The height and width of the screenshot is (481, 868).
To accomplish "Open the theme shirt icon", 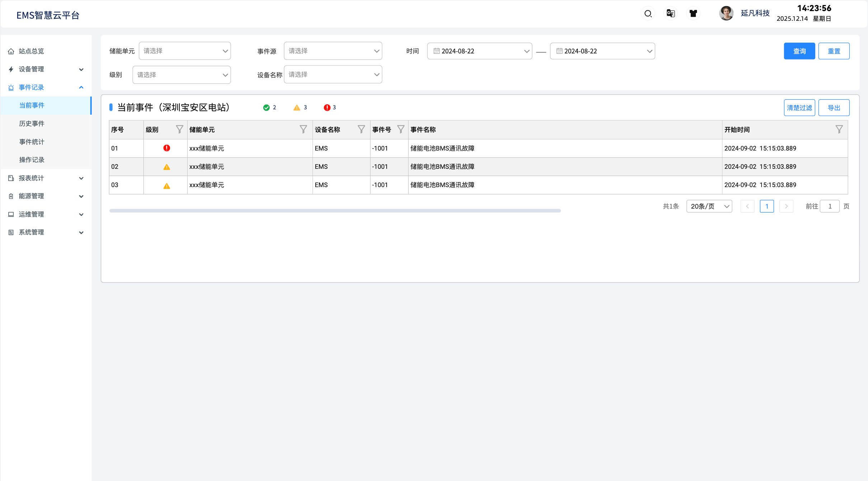I will pyautogui.click(x=693, y=14).
